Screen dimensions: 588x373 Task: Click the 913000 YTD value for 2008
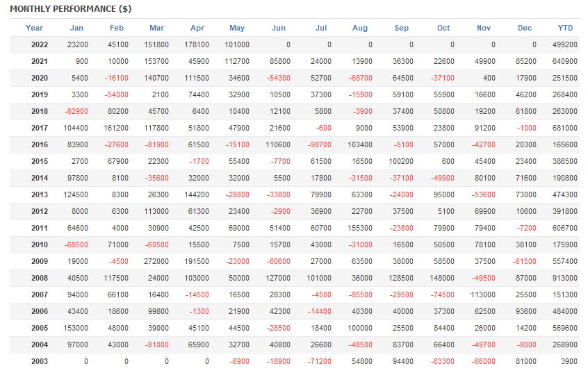coord(565,278)
